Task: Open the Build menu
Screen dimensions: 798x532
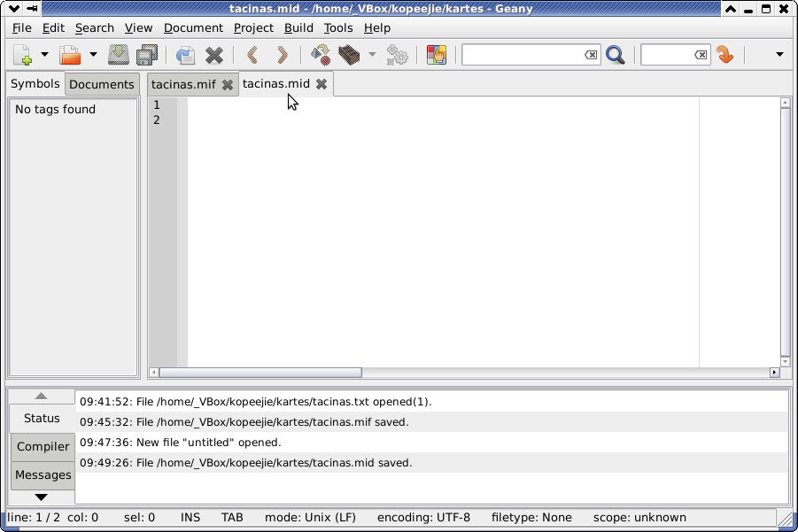Action: [x=298, y=28]
